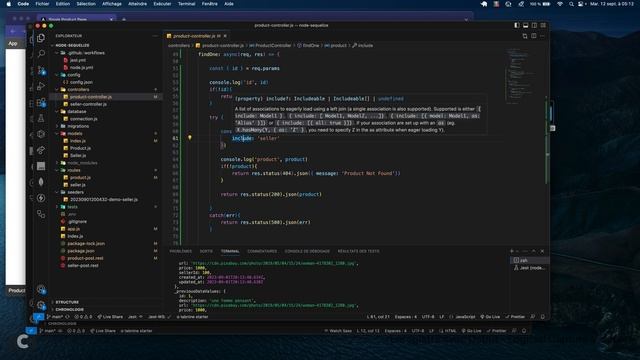This screenshot has height=360, width=640.
Task: Switch to RÉSULTATS DES TESTS tab
Action: tap(358, 251)
